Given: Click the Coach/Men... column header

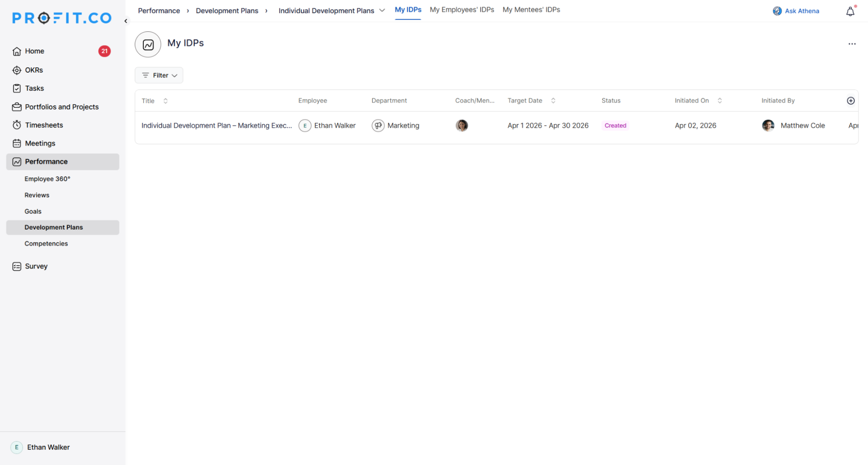Looking at the screenshot, I should pyautogui.click(x=475, y=101).
